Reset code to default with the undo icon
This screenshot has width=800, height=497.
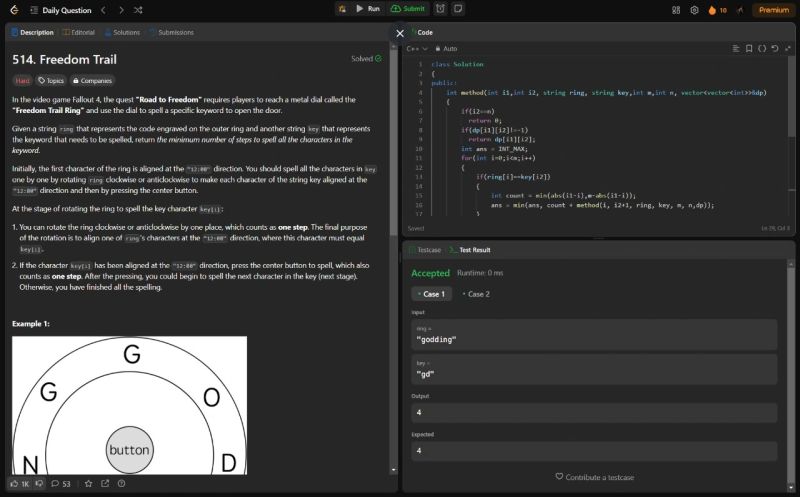774,48
